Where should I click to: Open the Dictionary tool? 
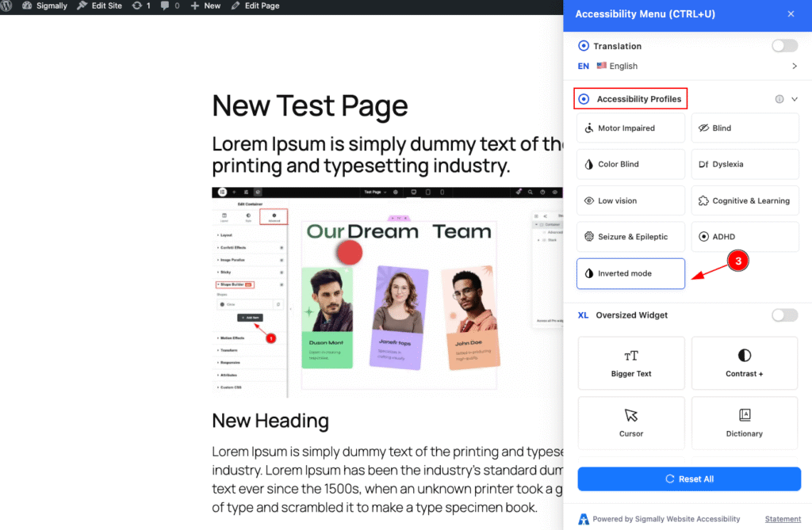(x=744, y=422)
